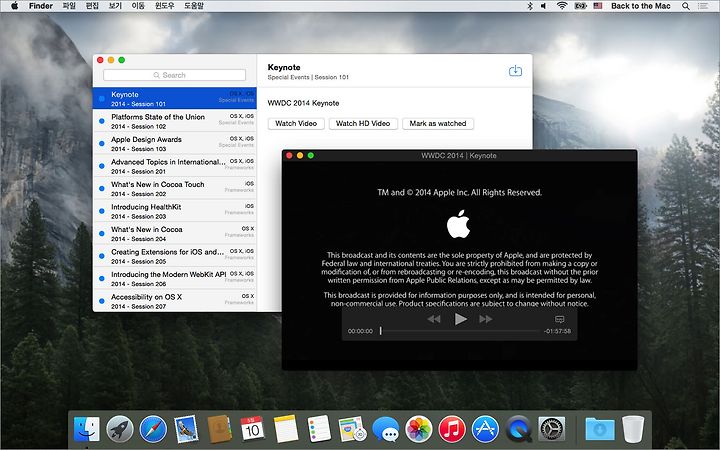
Task: Close the WWDC 2014 Keynote video window
Action: (289, 156)
